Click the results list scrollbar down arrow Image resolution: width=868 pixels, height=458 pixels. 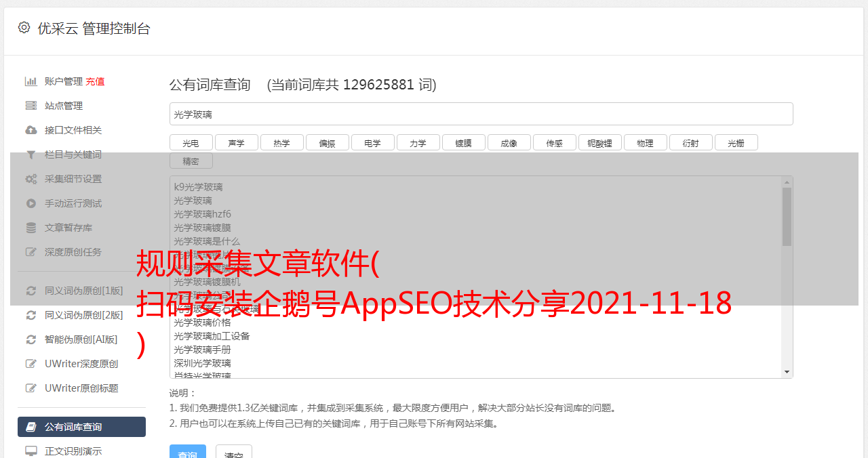[787, 372]
